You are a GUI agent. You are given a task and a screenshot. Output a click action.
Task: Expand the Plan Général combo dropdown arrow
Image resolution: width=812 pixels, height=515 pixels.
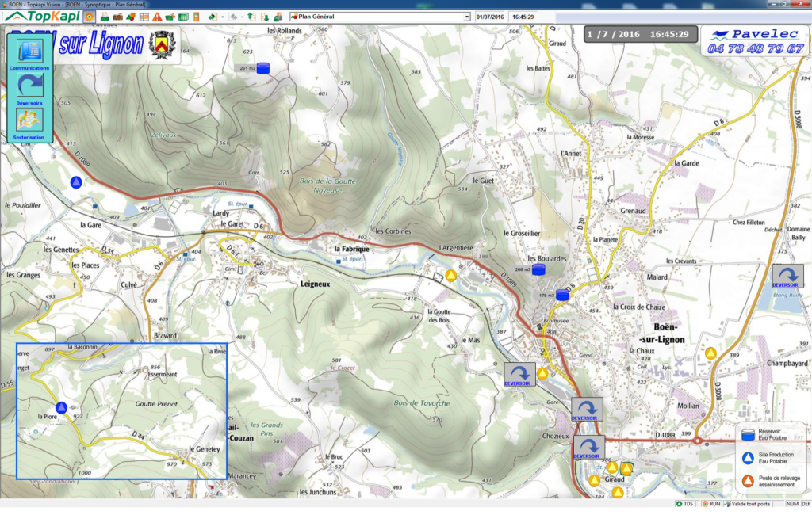[x=466, y=17]
